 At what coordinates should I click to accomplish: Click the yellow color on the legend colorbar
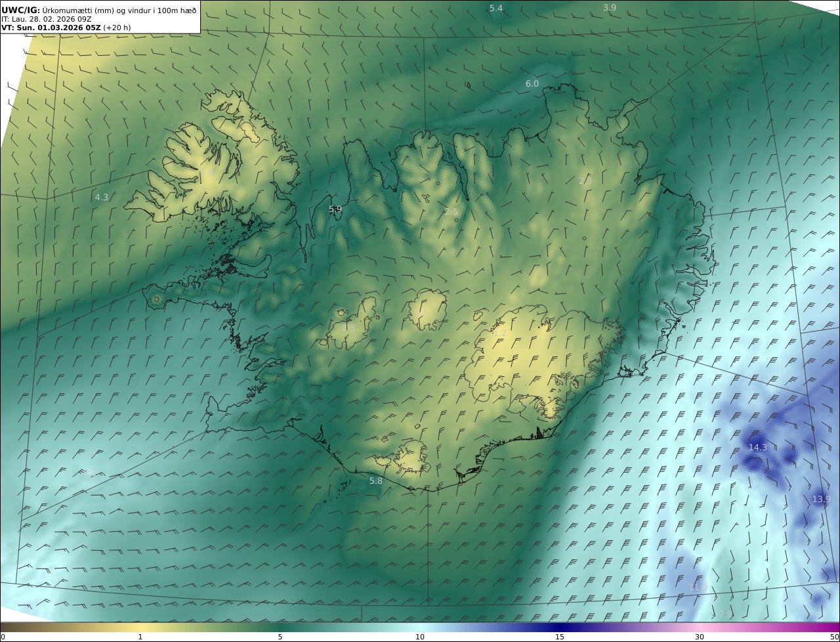[140, 627]
